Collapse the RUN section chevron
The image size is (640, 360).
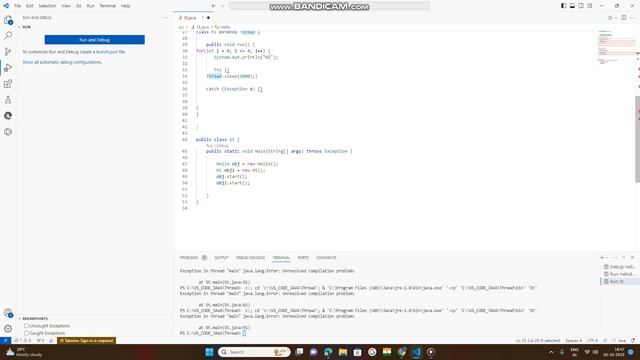19,27
